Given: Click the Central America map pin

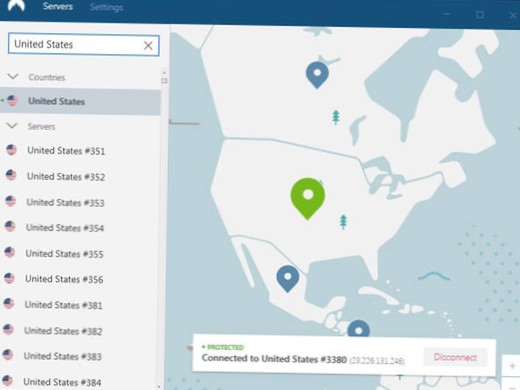Looking at the screenshot, I should click(359, 329).
